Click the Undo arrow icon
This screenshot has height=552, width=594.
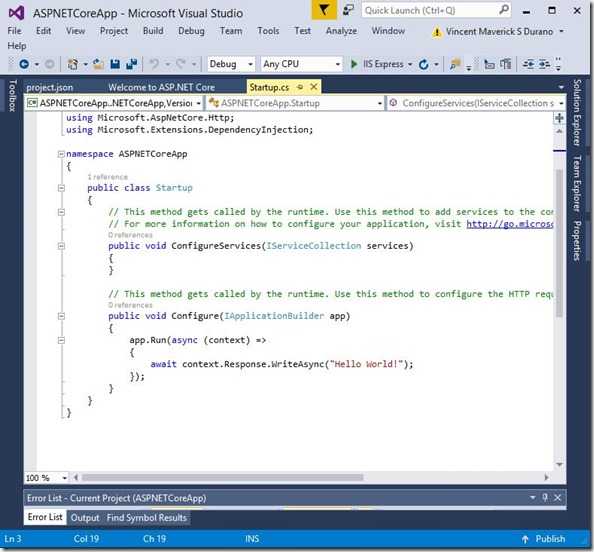[154, 64]
